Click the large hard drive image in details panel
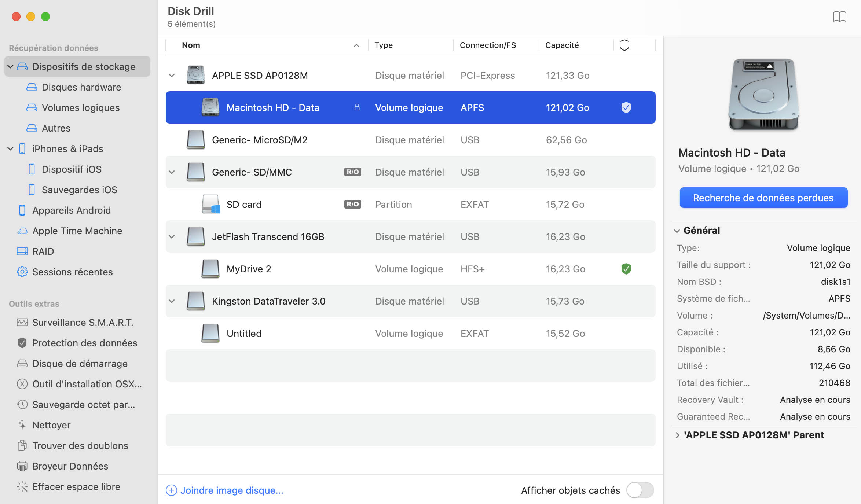This screenshot has width=861, height=504. (763, 95)
